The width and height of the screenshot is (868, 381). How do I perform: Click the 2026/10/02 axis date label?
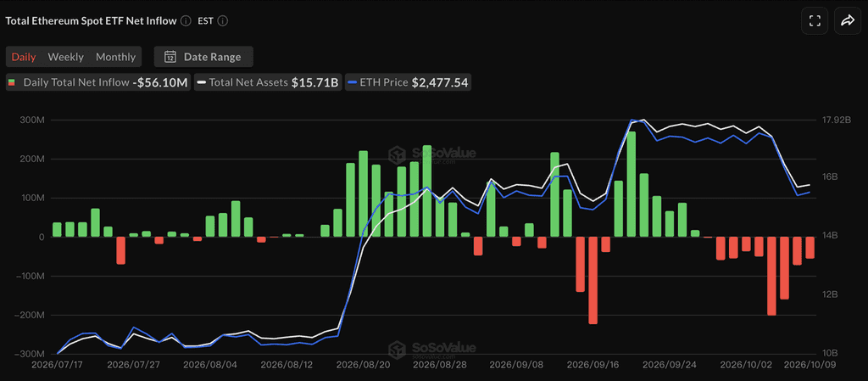pyautogui.click(x=744, y=366)
